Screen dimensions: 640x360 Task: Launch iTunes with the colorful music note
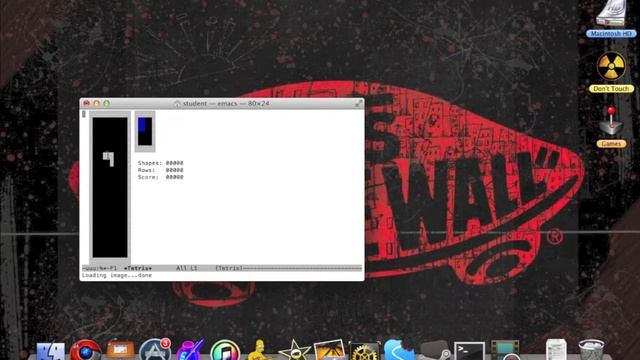pos(225,351)
